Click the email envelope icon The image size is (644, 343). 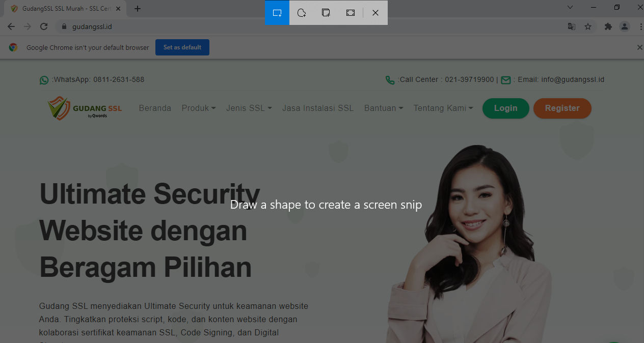pos(505,80)
